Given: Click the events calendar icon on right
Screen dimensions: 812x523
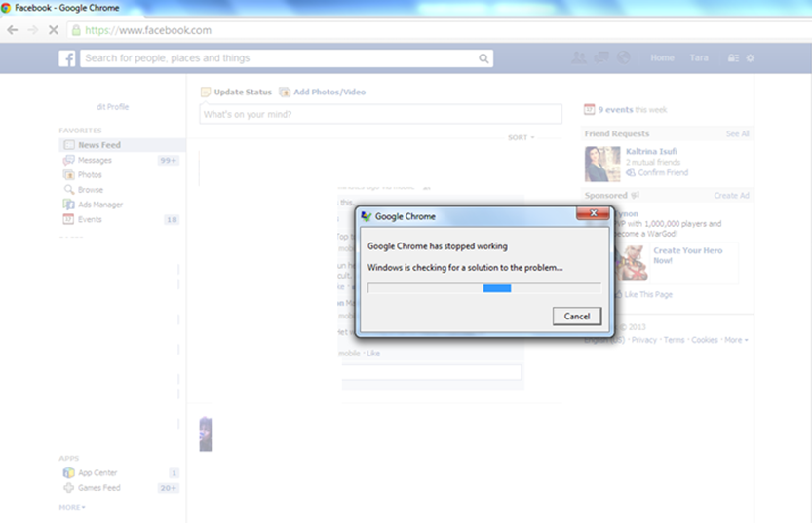Looking at the screenshot, I should pyautogui.click(x=590, y=109).
